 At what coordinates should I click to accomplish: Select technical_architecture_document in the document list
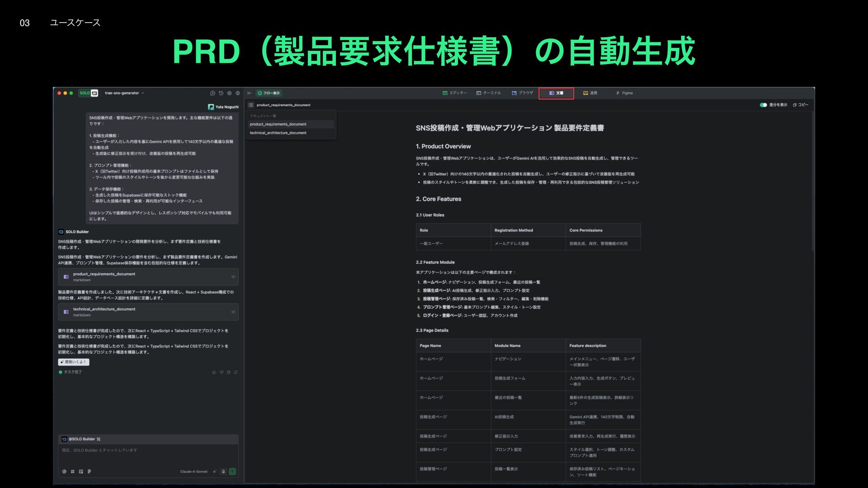[x=278, y=133]
